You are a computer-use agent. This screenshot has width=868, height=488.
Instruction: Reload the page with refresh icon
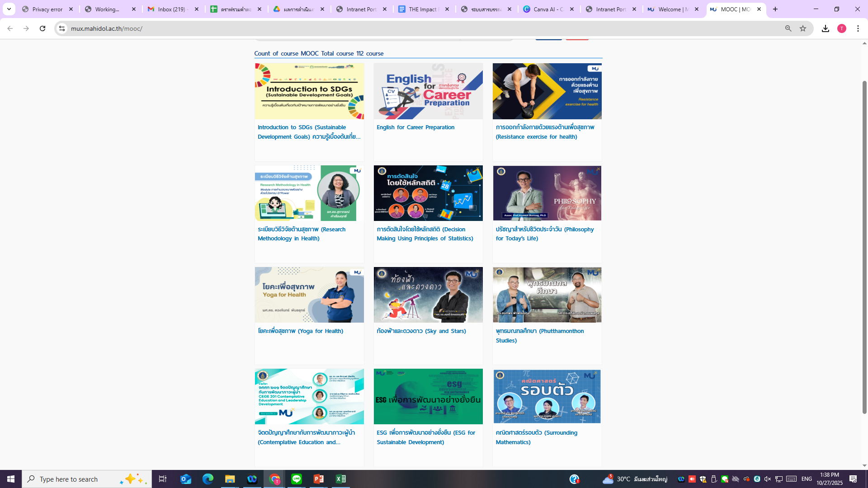(x=42, y=28)
